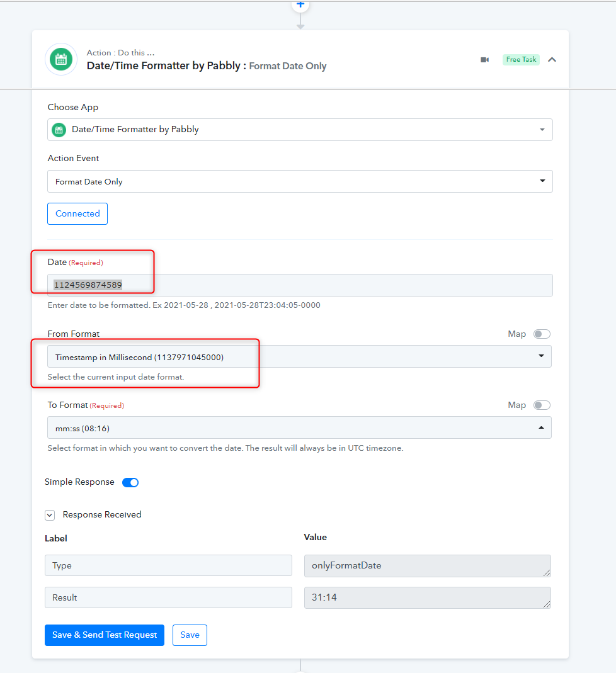This screenshot has height=673, width=616.
Task: Toggle the Map switch for From Format
Action: [x=542, y=334]
